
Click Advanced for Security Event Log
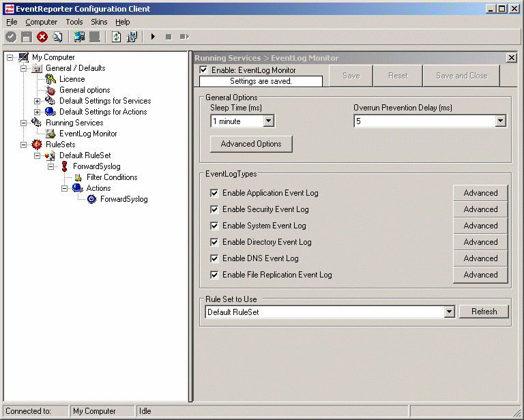click(480, 209)
